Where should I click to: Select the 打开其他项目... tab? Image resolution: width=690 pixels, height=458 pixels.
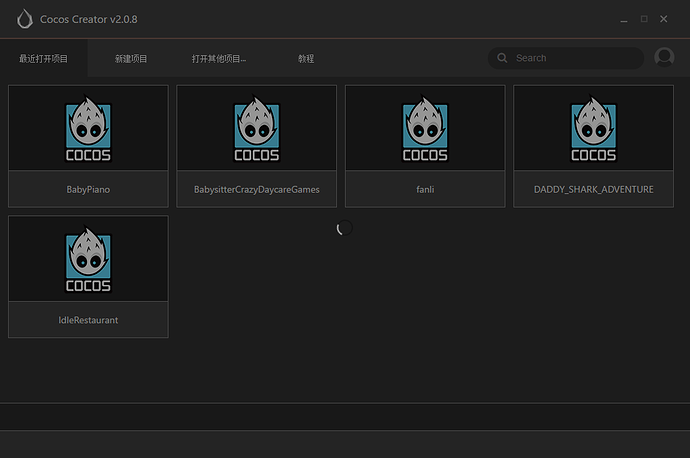(219, 59)
